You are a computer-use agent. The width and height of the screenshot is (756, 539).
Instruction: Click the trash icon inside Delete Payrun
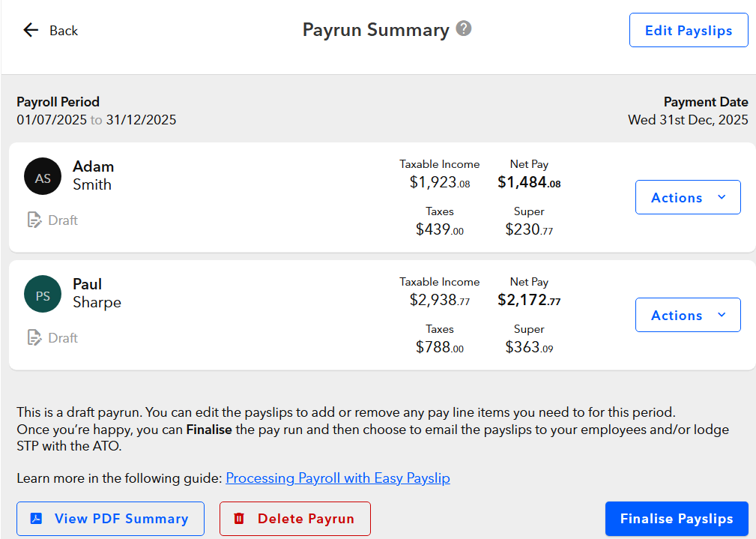239,518
